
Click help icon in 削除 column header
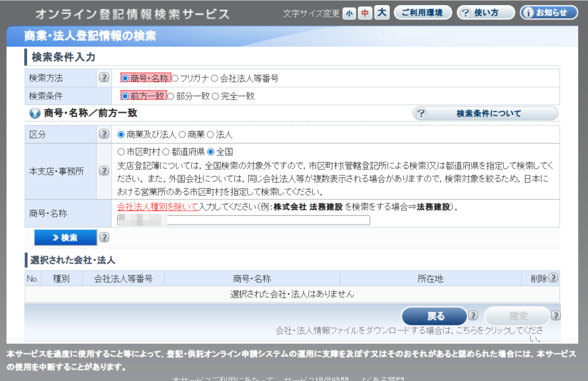point(553,278)
